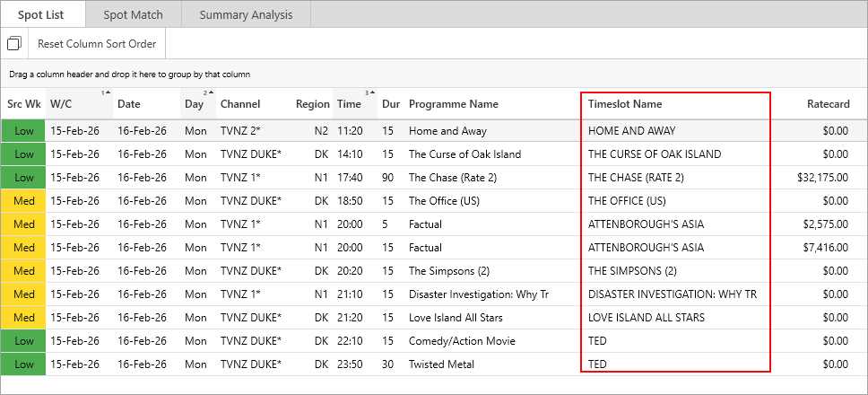Click the Channel column header
Viewport: 868px width, 395px height.
[254, 103]
